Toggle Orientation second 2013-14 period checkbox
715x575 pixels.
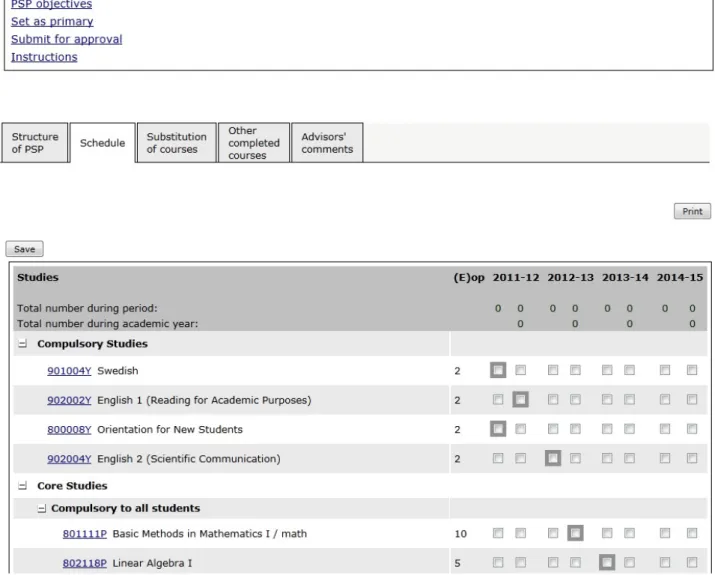(x=629, y=429)
